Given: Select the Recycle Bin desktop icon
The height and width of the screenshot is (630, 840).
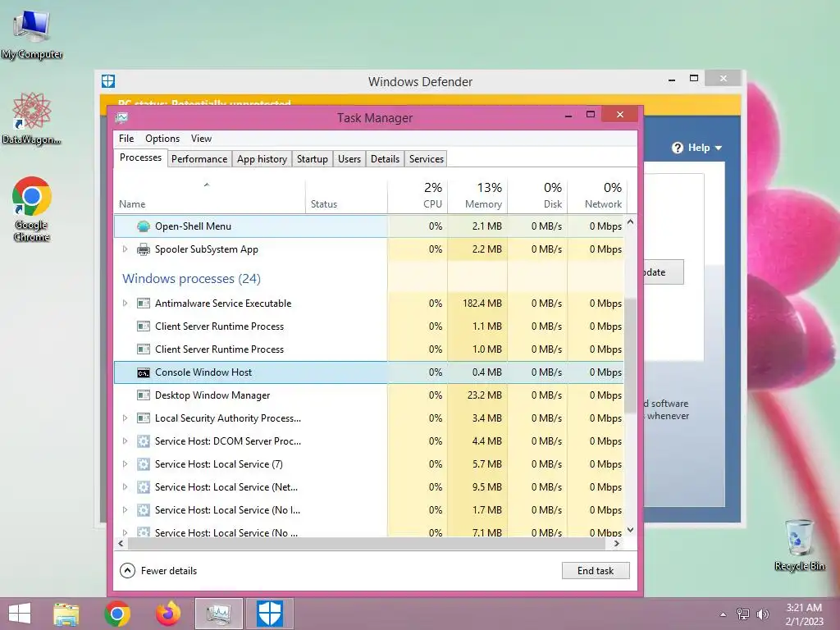Looking at the screenshot, I should pos(799,546).
